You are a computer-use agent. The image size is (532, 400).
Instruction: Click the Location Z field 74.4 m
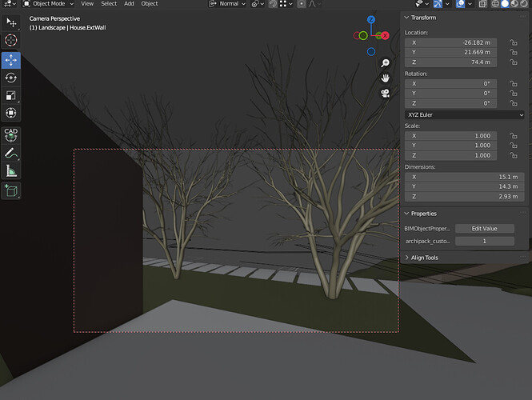coord(450,62)
